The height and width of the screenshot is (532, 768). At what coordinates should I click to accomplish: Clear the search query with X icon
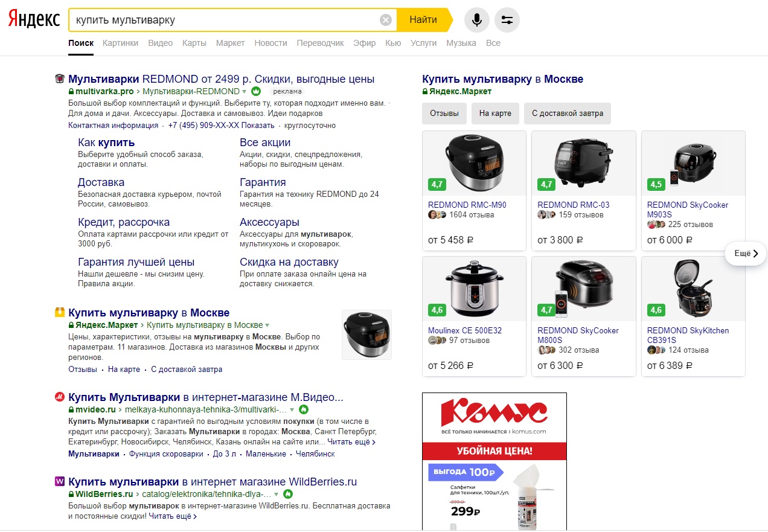coord(385,20)
